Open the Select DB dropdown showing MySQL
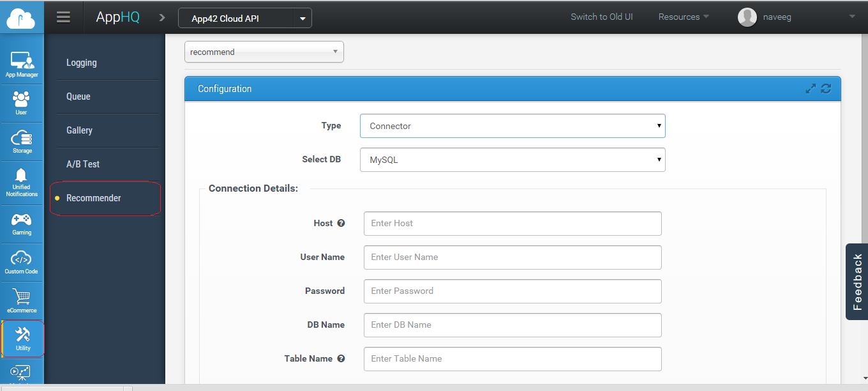Image resolution: width=868 pixels, height=391 pixels. pyautogui.click(x=513, y=160)
